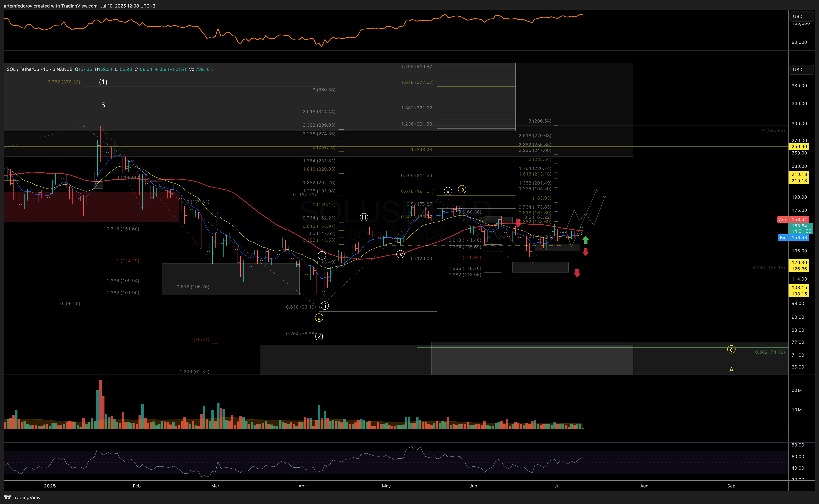Image resolution: width=819 pixels, height=504 pixels.
Task: Select the circled 'i' wave label
Action: coord(322,255)
